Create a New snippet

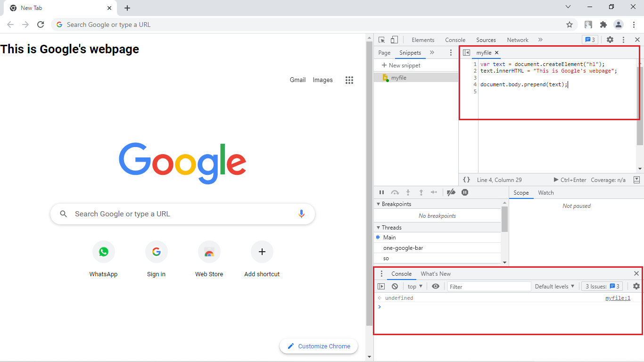pyautogui.click(x=401, y=66)
